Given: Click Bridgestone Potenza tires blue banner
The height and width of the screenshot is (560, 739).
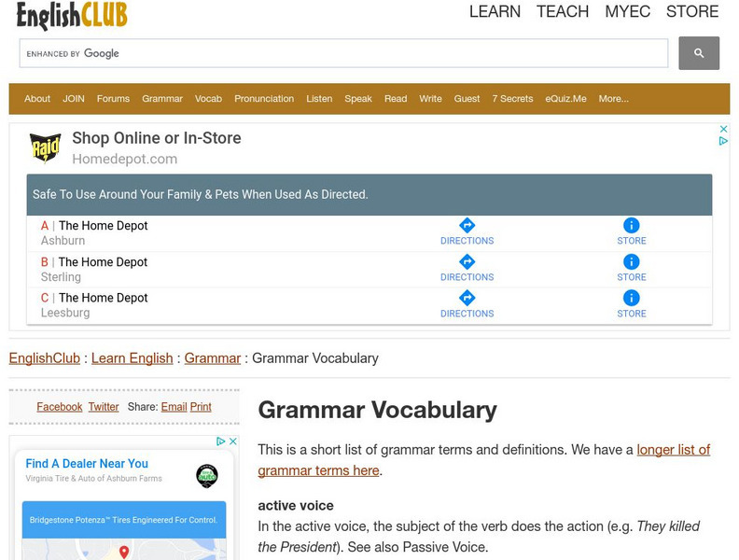Looking at the screenshot, I should 124,520.
